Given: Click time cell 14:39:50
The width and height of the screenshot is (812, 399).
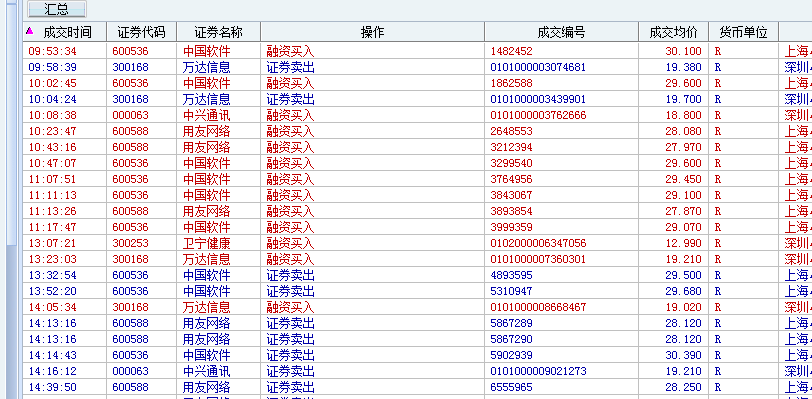Looking at the screenshot, I should point(52,388).
